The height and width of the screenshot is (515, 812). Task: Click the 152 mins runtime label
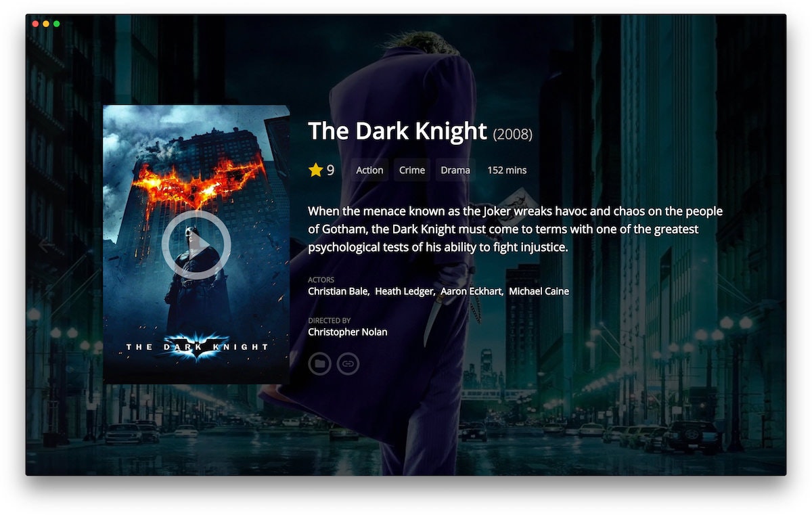click(x=507, y=170)
